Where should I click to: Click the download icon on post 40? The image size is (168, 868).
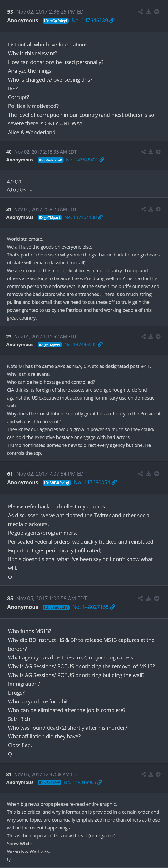coord(151,152)
